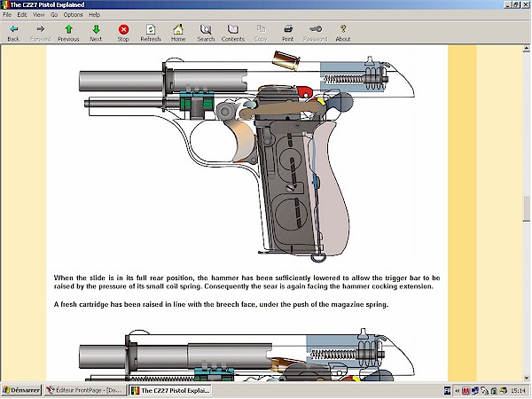Click the Démarrer start button
Image resolution: width=532 pixels, height=399 pixels.
click(21, 390)
